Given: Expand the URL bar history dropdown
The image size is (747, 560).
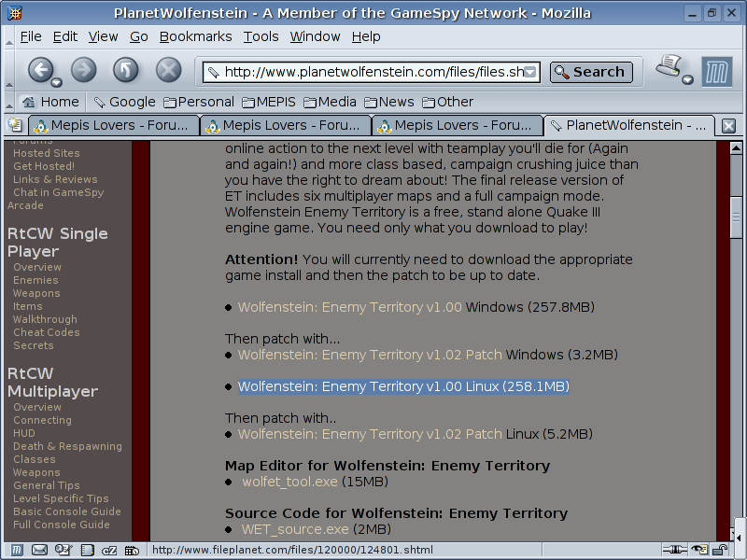Looking at the screenshot, I should click(x=530, y=72).
